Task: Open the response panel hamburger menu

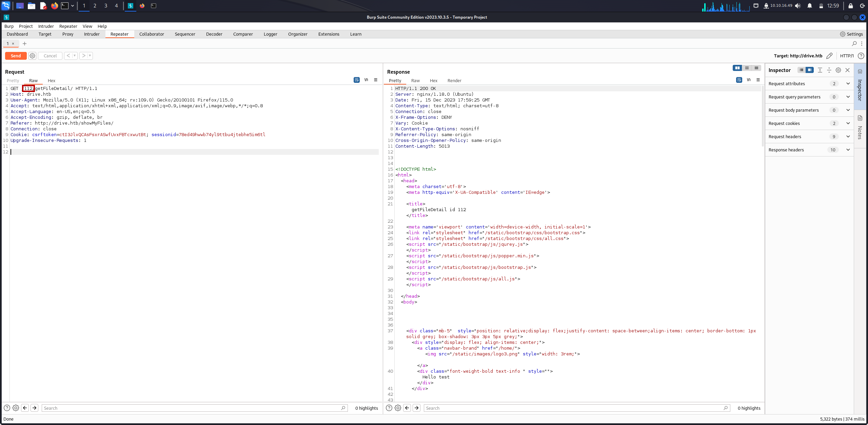Action: click(x=758, y=80)
